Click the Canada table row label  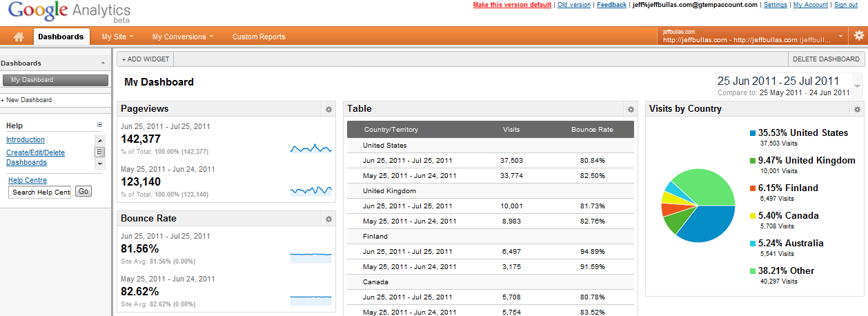pos(375,282)
